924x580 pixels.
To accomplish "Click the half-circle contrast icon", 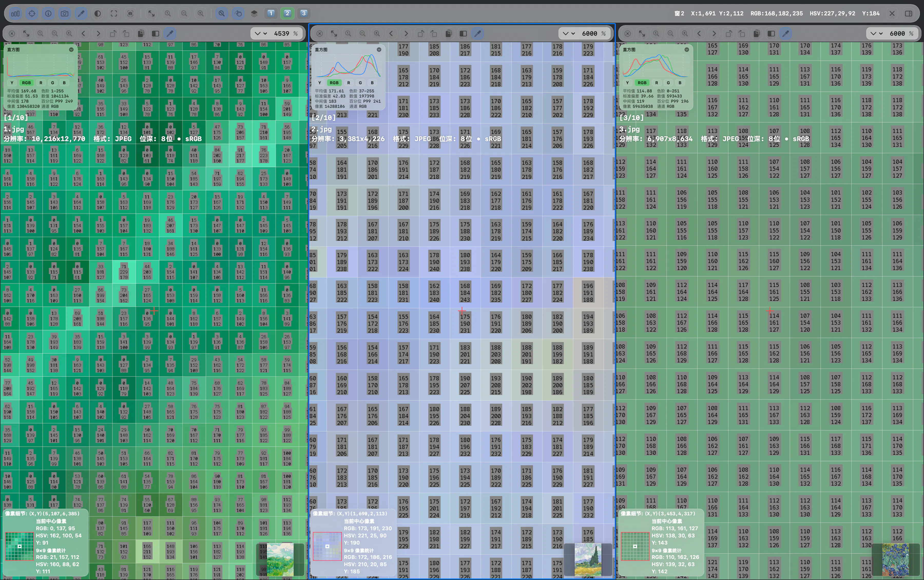I will click(x=98, y=13).
